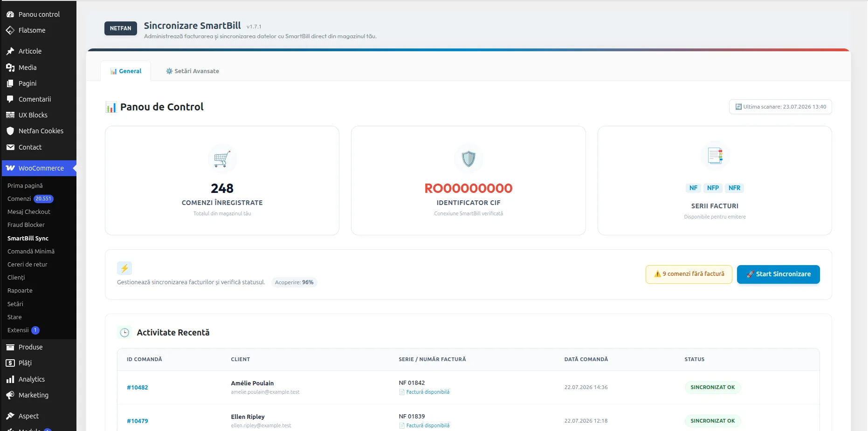Click the Ultima scanare timestamp button

coord(780,107)
